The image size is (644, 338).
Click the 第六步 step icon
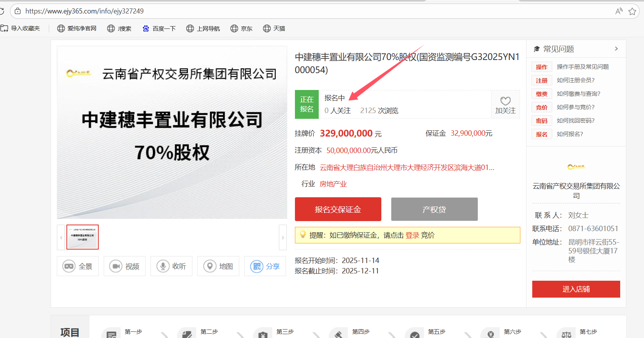[x=490, y=334]
